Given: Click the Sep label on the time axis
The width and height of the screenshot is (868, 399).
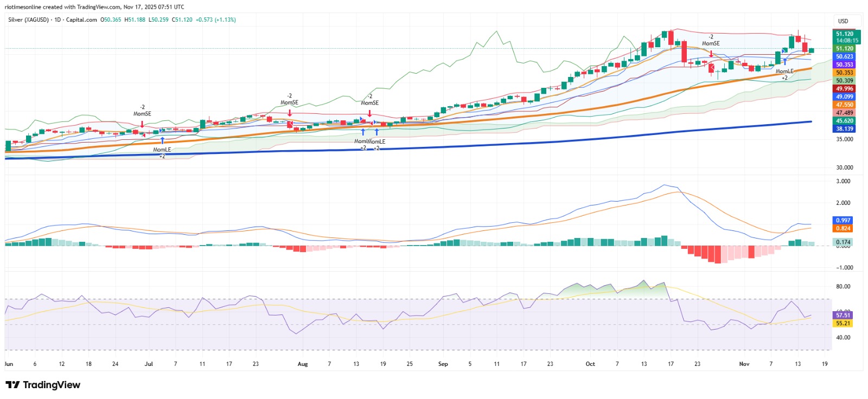Looking at the screenshot, I should point(443,364).
